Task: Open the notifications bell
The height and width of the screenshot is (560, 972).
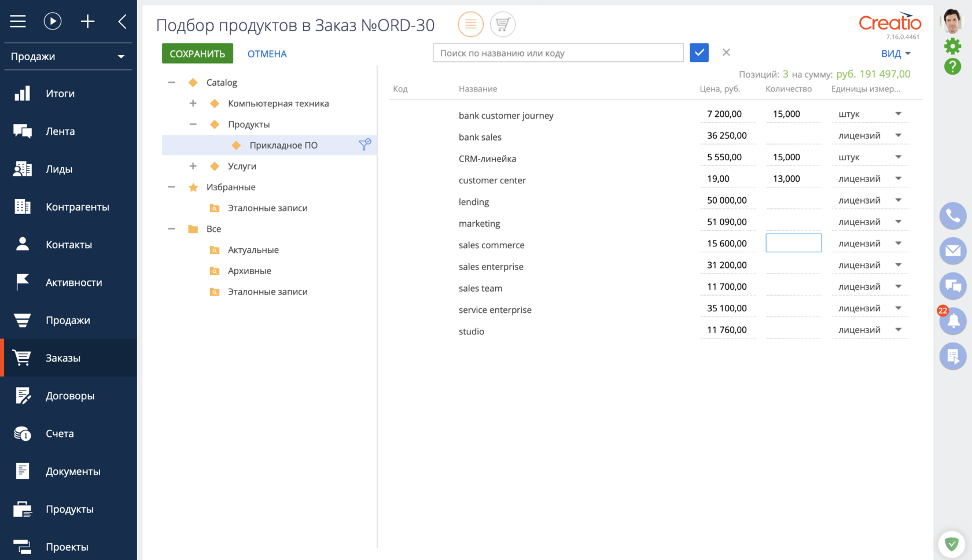Action: 953,321
